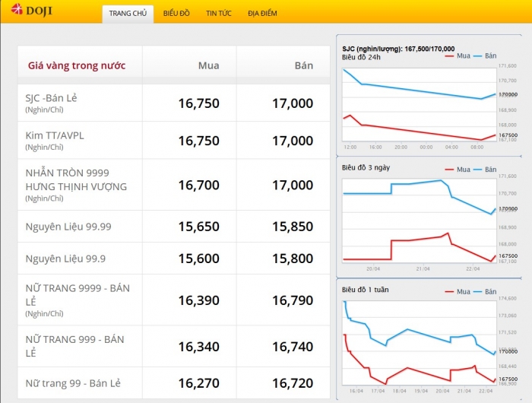Click the Giá vàng trong nước heading
Image resolution: width=532 pixels, height=403 pixels.
click(x=77, y=65)
